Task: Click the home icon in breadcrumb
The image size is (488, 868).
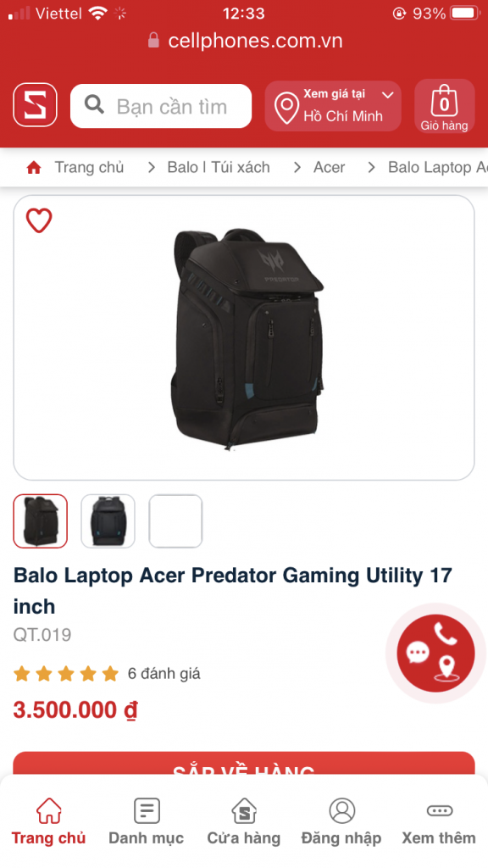Action: (34, 167)
